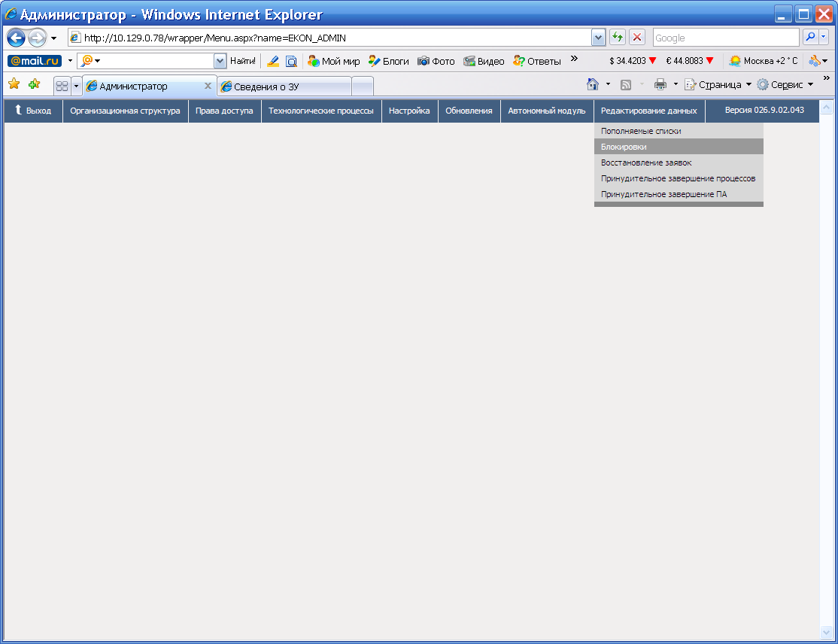Open Favorites Center star icon
Viewport: 838px width, 644px height.
[x=14, y=84]
